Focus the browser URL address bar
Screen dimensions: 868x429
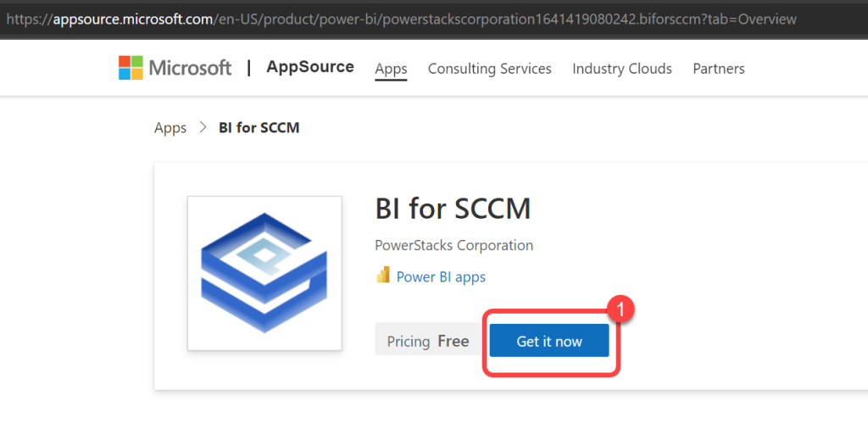click(x=424, y=19)
